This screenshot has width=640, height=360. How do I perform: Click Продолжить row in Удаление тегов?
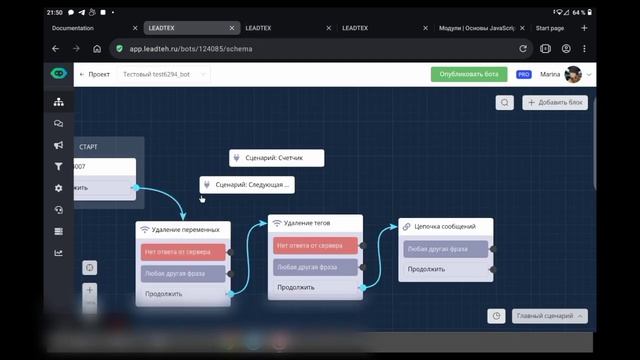[x=315, y=287]
